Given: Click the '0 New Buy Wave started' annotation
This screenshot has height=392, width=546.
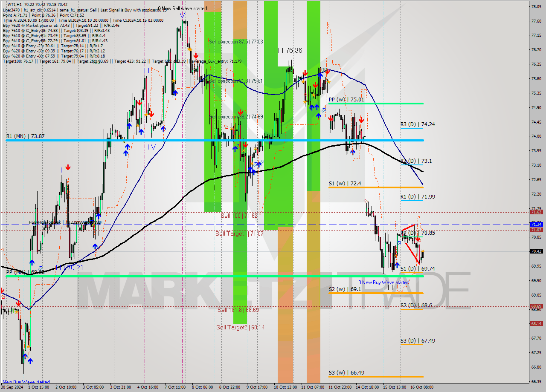Looking at the screenshot, I should 383,282.
